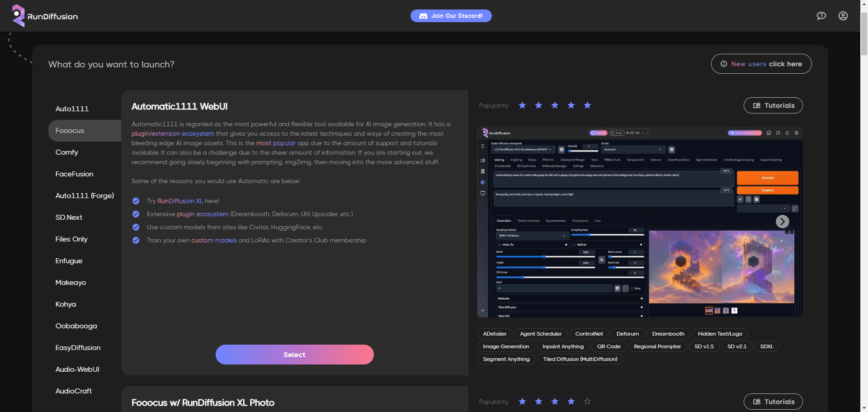Open the plugin ecosystem link in bullet list

pyautogui.click(x=203, y=214)
